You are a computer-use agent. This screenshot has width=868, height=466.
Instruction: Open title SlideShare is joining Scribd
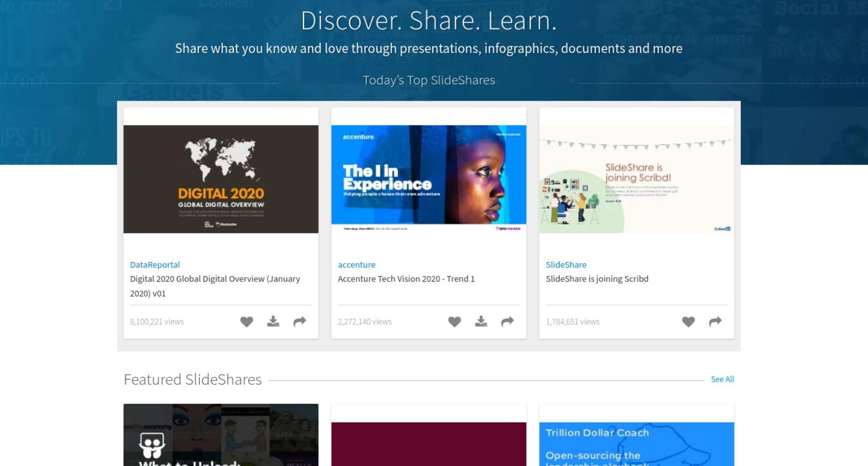pyautogui.click(x=597, y=279)
